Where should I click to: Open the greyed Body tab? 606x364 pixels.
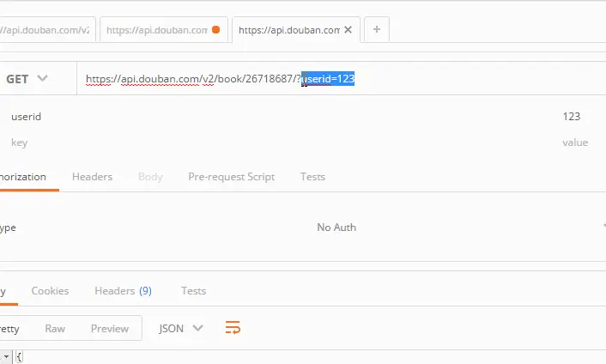tap(150, 177)
